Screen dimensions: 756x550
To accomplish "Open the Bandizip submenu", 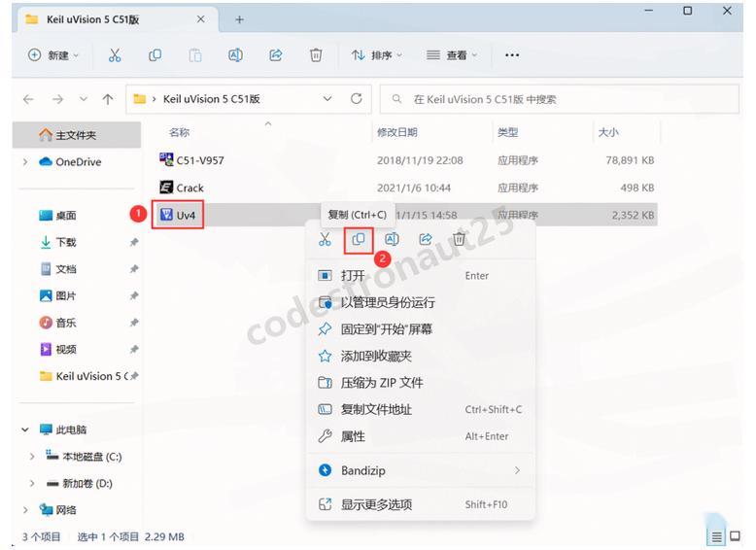I will pyautogui.click(x=421, y=470).
